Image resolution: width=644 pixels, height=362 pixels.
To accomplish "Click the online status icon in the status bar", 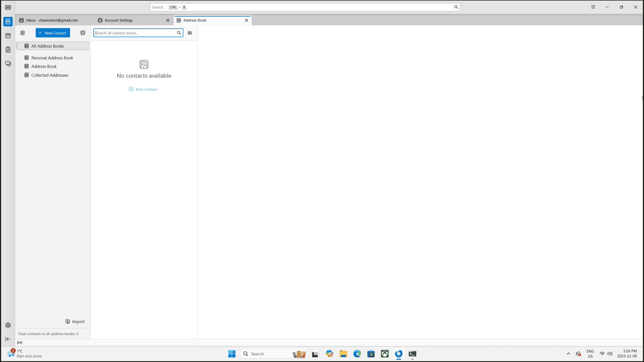I will [20, 342].
